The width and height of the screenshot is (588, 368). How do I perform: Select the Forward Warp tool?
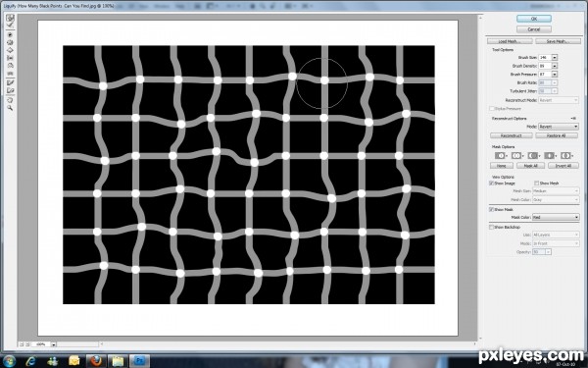point(10,18)
